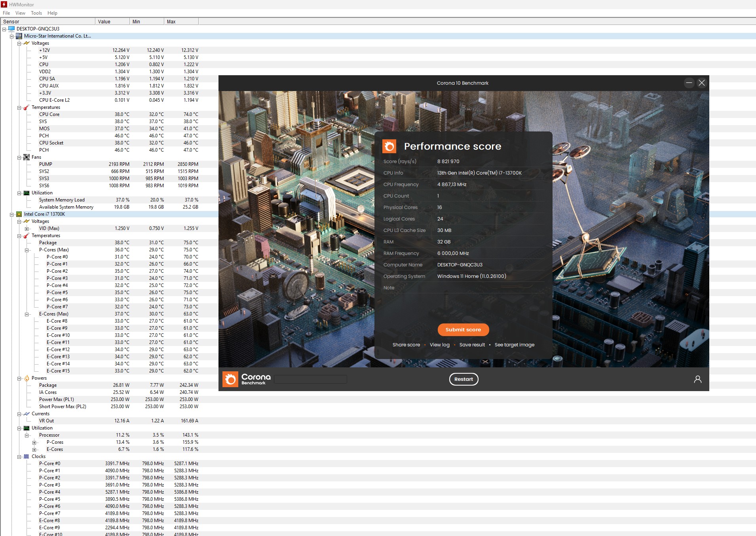756x536 pixels.
Task: Click the Corona Benchmark logo in bottom bar
Action: click(247, 379)
